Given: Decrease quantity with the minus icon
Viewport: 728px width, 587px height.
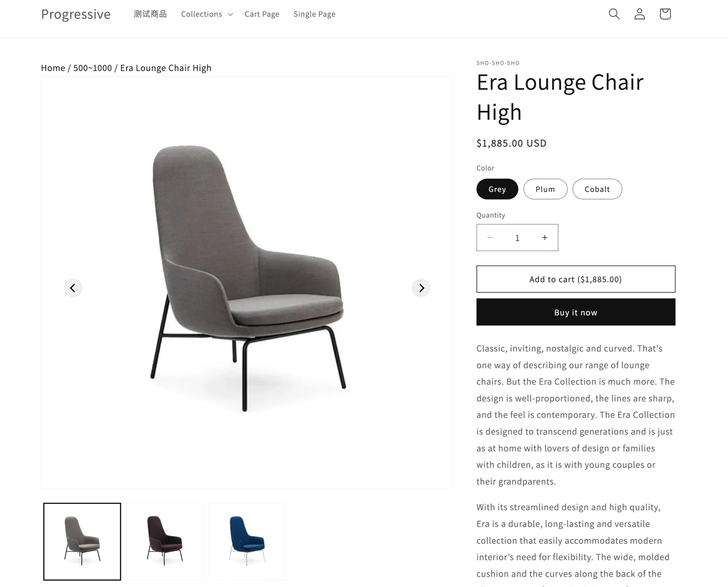Looking at the screenshot, I should [490, 237].
